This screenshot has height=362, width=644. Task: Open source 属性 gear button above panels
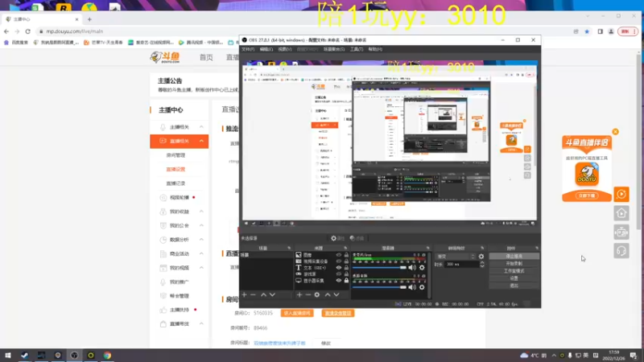point(337,238)
